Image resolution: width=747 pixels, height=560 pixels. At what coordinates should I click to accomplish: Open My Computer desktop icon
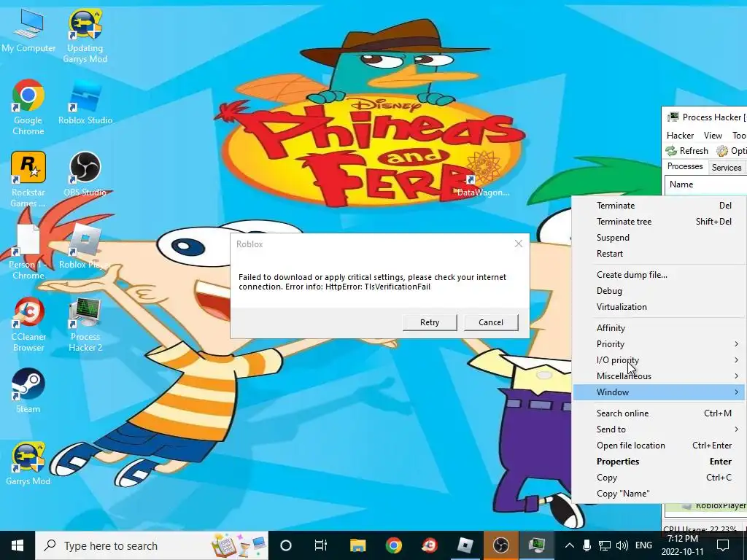pyautogui.click(x=28, y=30)
